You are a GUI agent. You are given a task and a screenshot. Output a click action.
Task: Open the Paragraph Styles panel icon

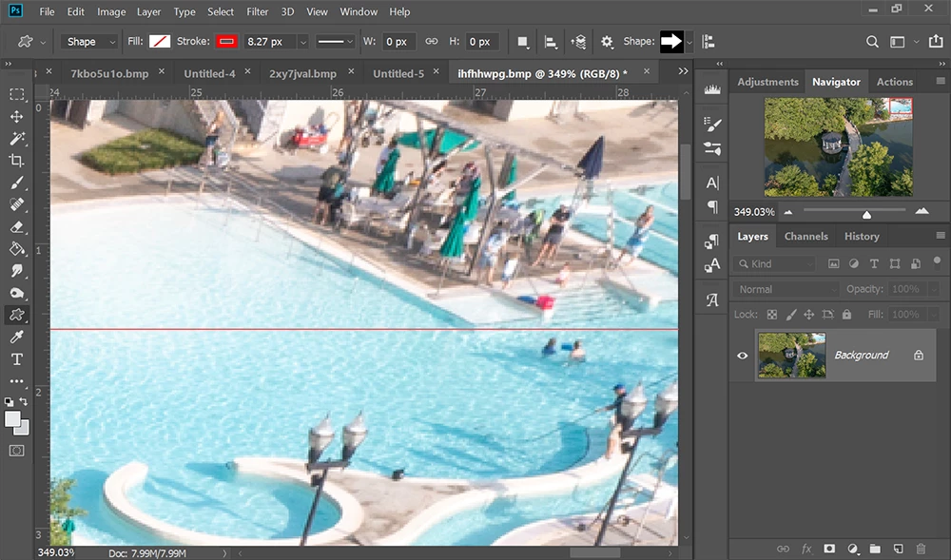click(712, 241)
